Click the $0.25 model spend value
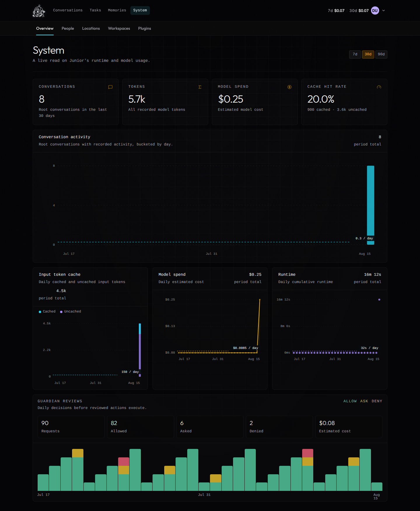The image size is (420, 511). click(231, 99)
